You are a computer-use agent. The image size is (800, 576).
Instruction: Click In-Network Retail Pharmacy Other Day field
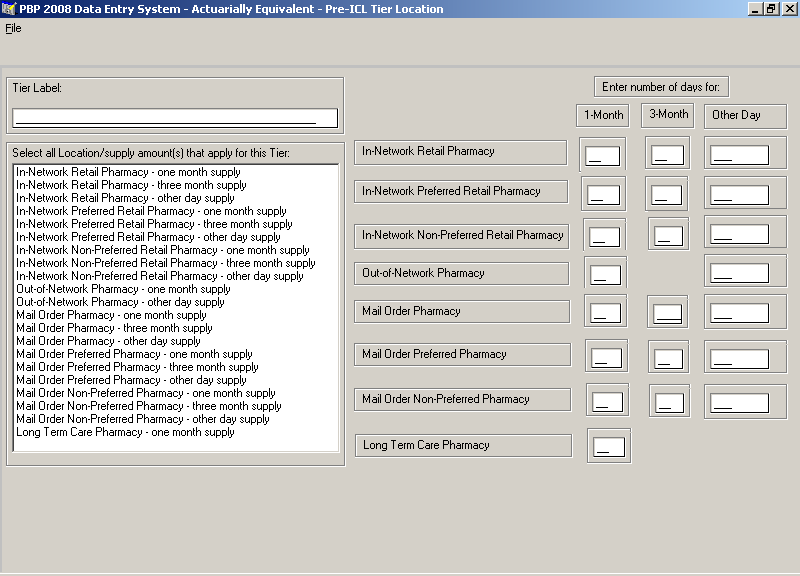[739, 155]
